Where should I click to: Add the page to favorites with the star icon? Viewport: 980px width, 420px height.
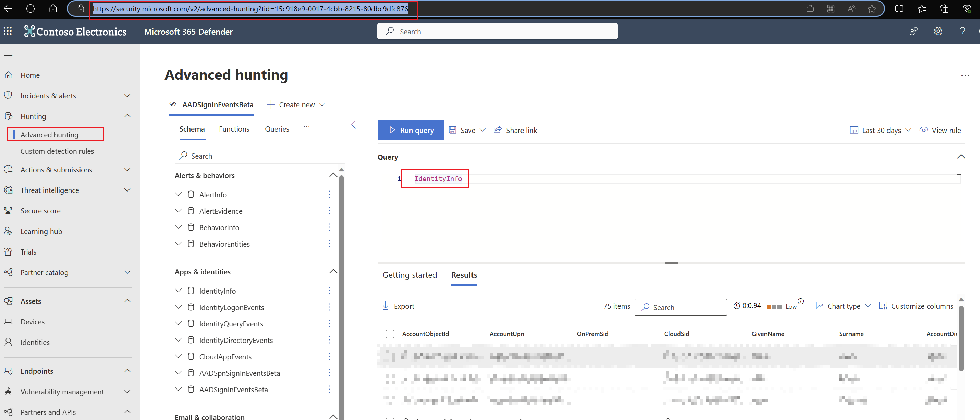[x=872, y=9]
